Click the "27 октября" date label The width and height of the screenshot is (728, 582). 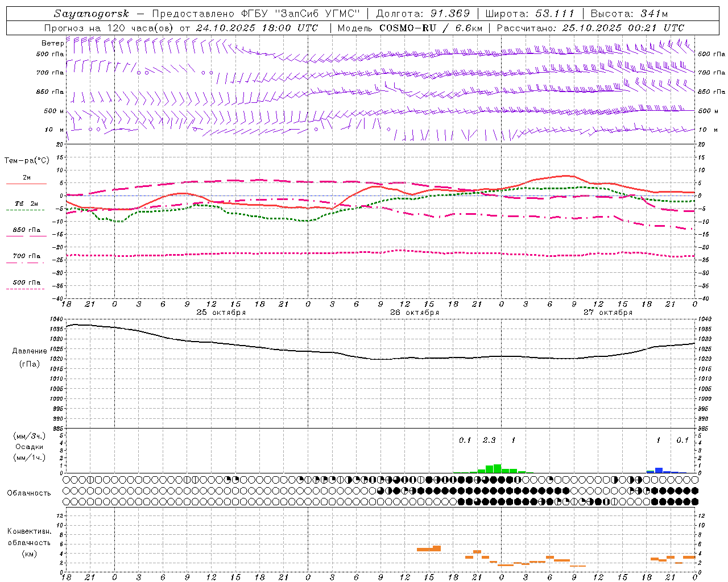608,312
